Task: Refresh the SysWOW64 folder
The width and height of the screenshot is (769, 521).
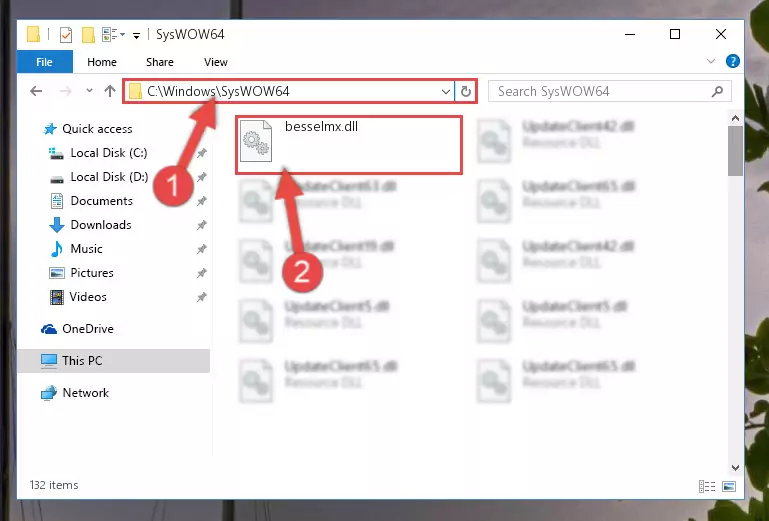Action: [465, 92]
